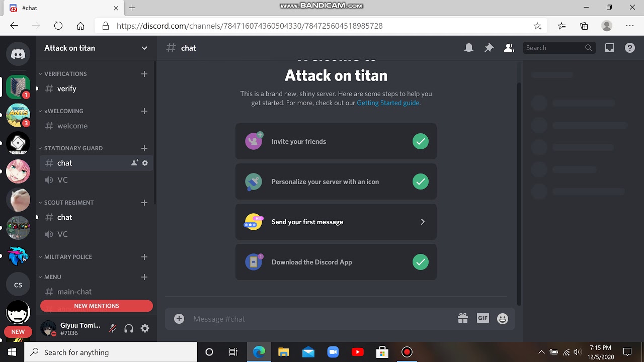This screenshot has height=362, width=644.
Task: Edit Stationary Guard chat channel settings
Action: pos(145,163)
